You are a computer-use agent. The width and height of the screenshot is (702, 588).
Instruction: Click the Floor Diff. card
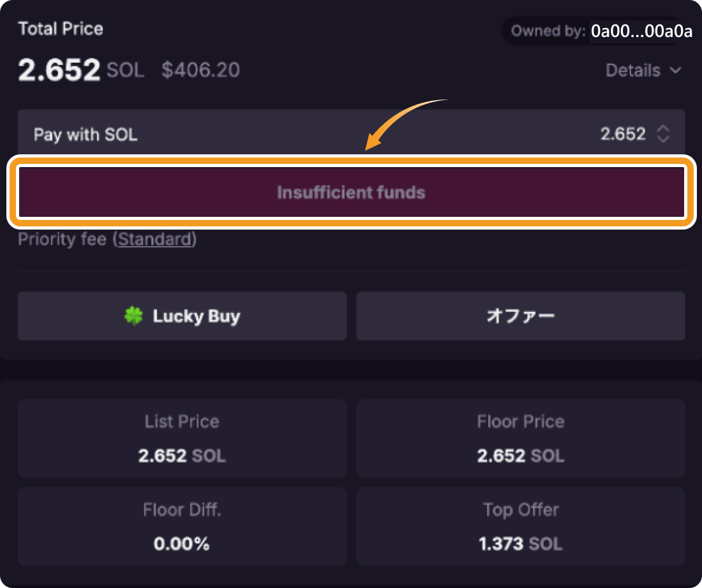182,526
